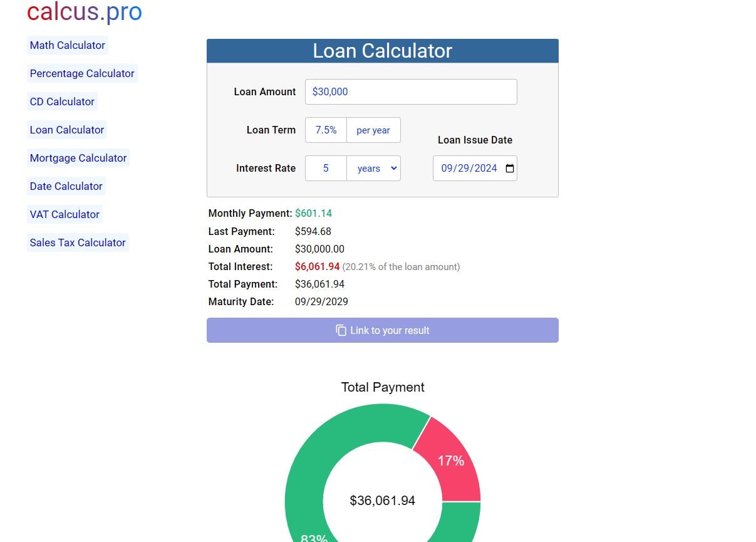Click the 'Loan Term' label

coord(271,130)
